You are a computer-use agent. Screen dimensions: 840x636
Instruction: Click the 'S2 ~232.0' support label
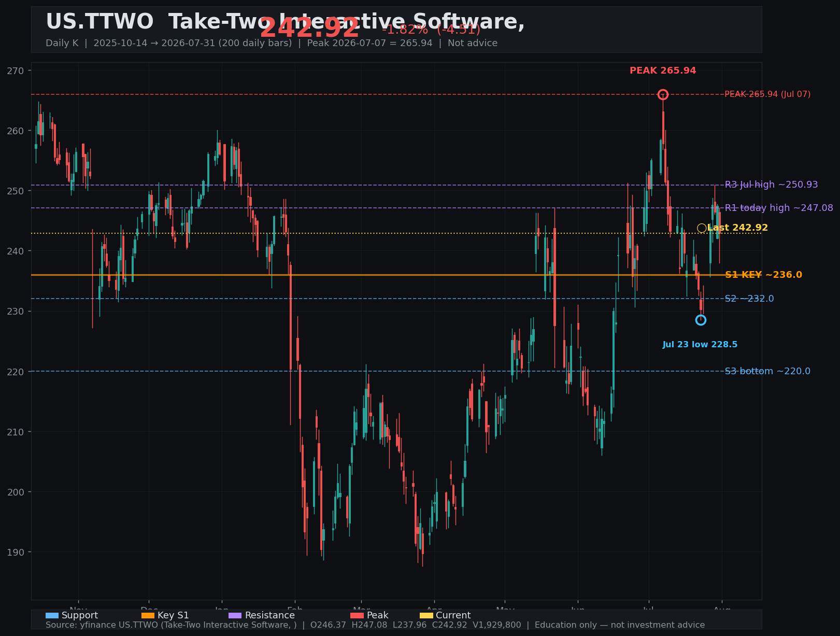pyautogui.click(x=749, y=299)
